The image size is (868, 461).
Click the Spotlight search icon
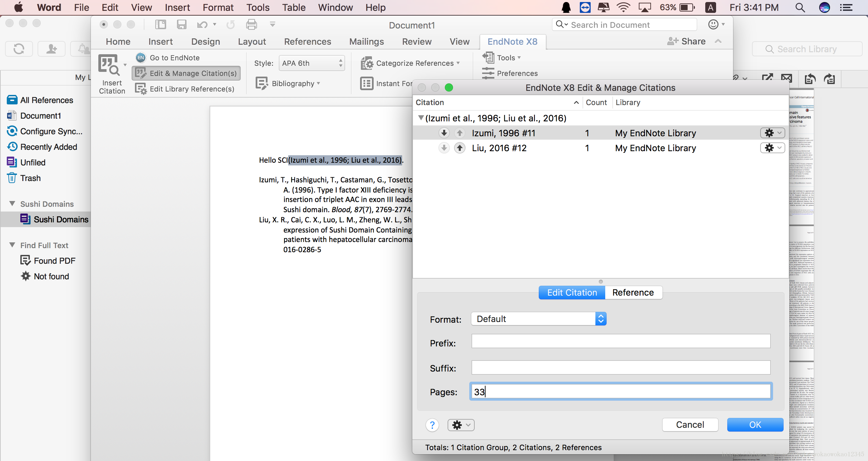pos(800,7)
